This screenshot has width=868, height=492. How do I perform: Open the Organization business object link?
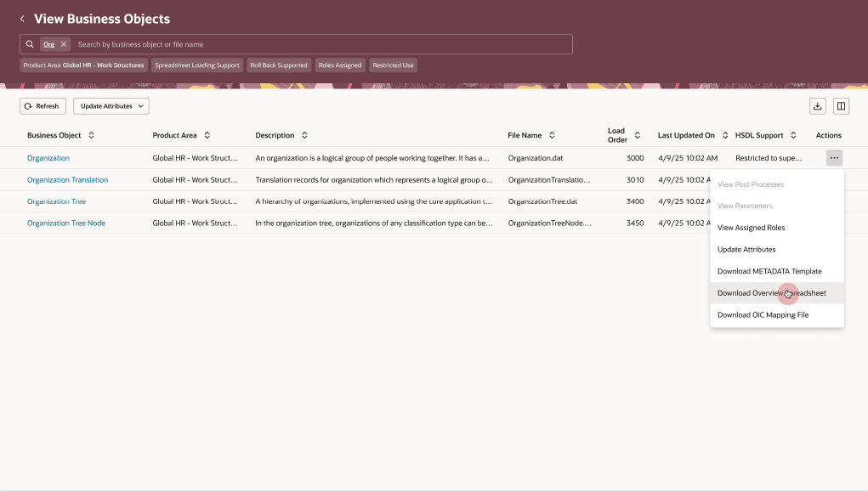coord(48,157)
